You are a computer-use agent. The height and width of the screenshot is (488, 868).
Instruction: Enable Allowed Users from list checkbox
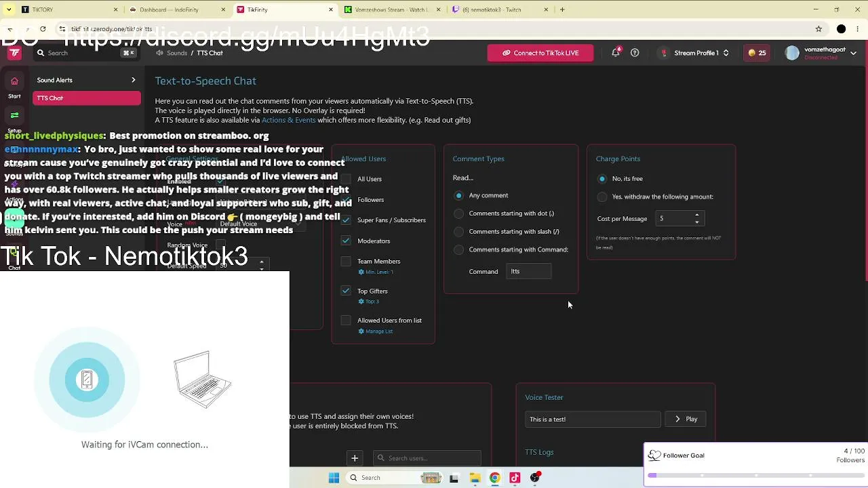coord(346,321)
